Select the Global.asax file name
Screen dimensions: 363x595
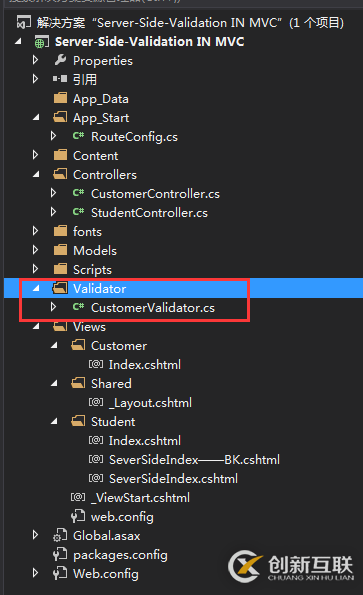[107, 535]
